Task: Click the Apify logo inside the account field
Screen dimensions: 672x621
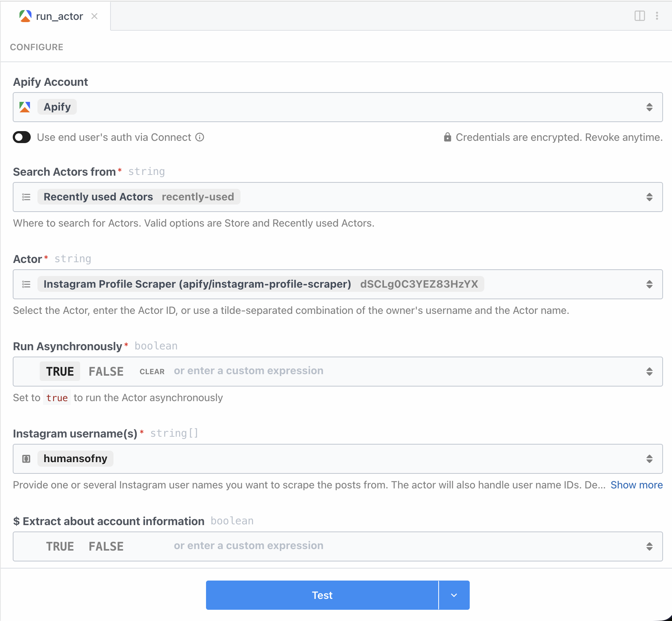Action: pos(25,107)
